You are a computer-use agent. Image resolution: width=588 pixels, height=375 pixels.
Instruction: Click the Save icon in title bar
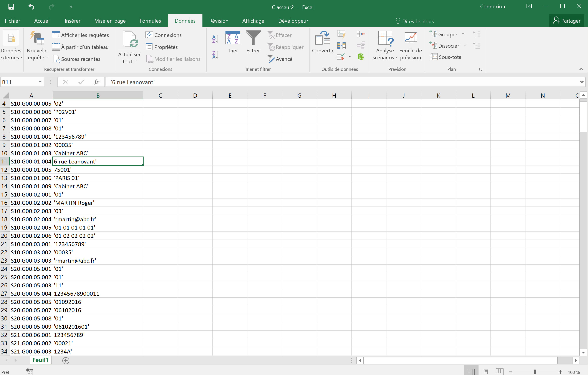coord(11,7)
